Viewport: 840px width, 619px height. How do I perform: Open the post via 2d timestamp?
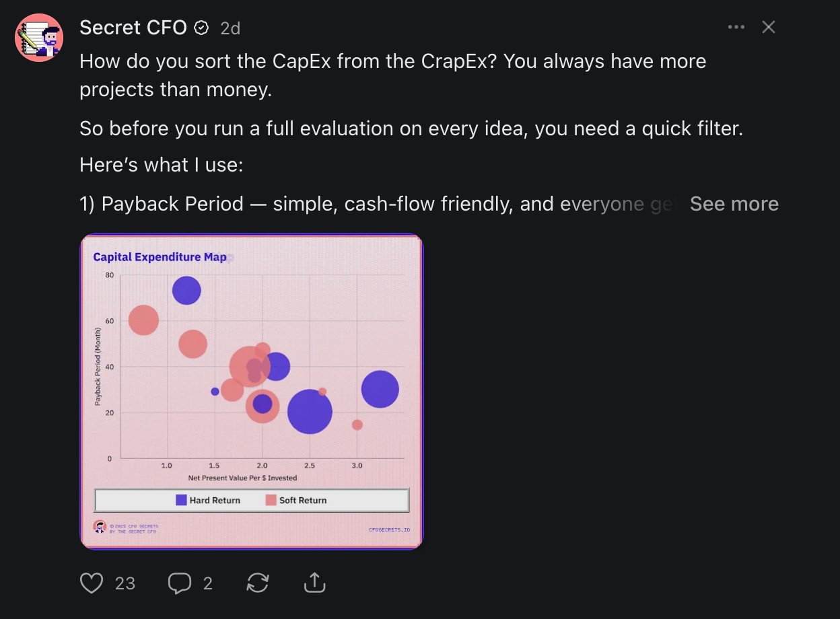(230, 28)
